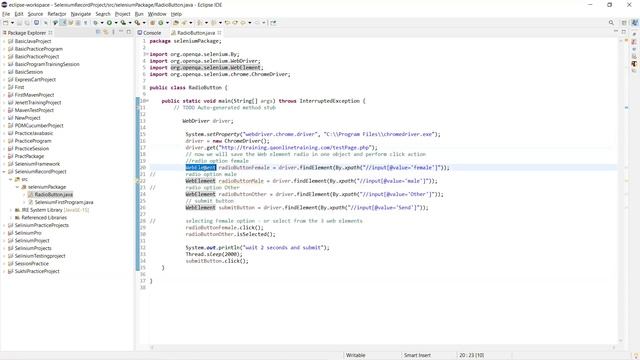
Task: Click the cursor position '20 : 23' status field
Action: pyautogui.click(x=471, y=355)
